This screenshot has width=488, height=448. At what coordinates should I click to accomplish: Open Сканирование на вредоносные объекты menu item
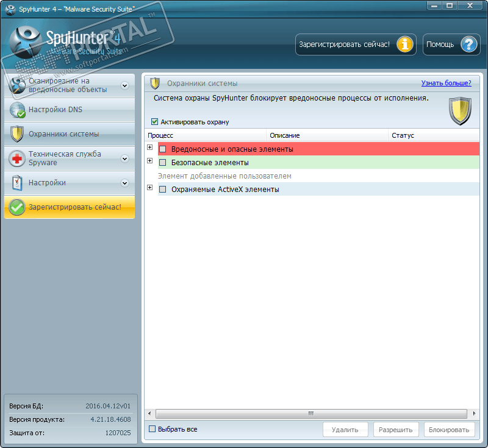coord(70,85)
